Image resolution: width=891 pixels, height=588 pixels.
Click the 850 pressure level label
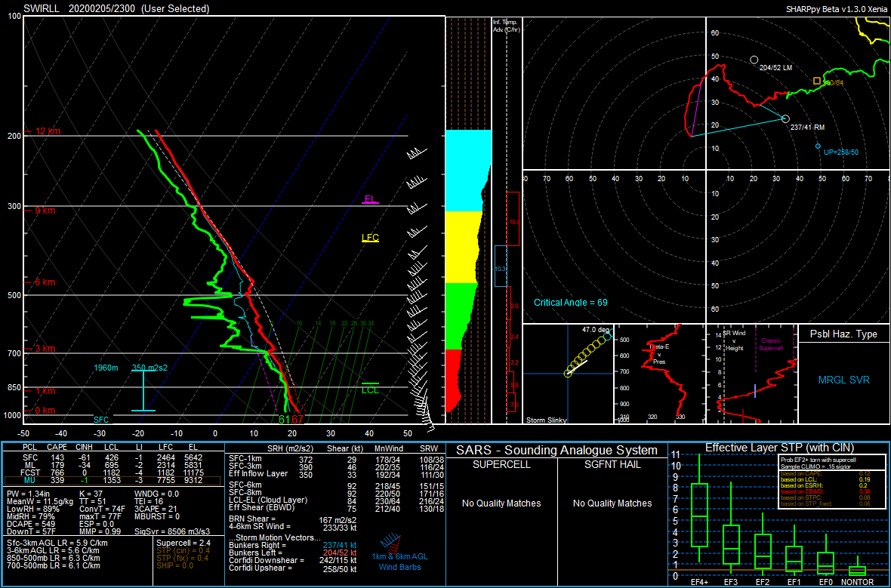(13, 387)
